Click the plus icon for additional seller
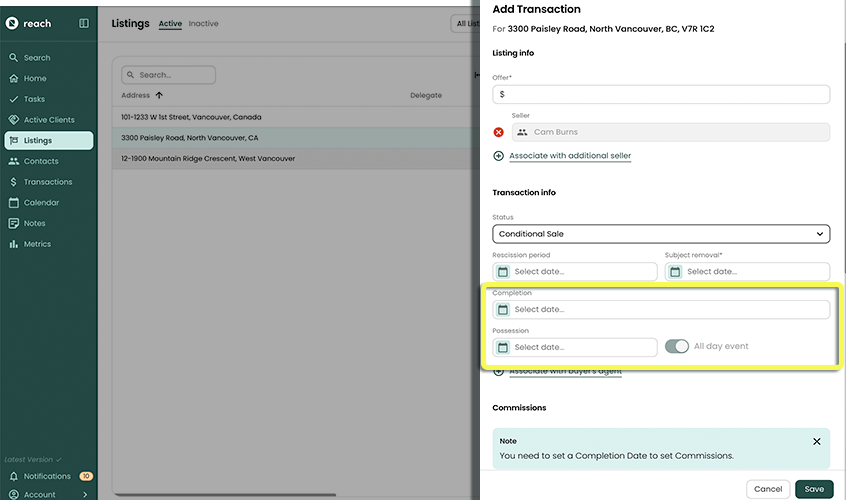Viewport: 846px width, 500px height. [499, 156]
